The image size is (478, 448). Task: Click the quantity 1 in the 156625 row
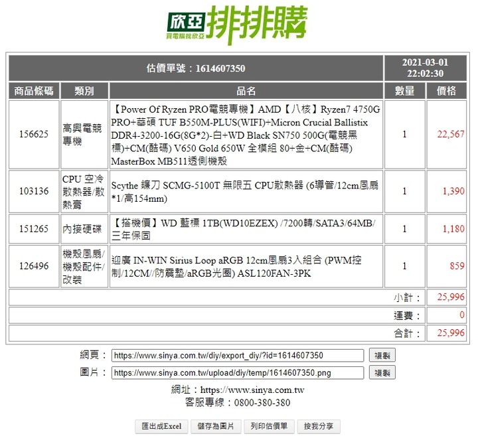(x=404, y=134)
